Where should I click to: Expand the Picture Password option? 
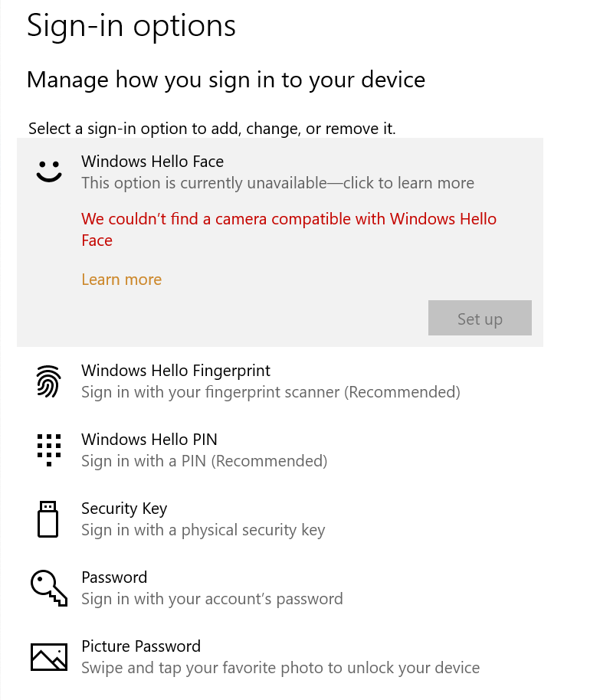click(141, 646)
